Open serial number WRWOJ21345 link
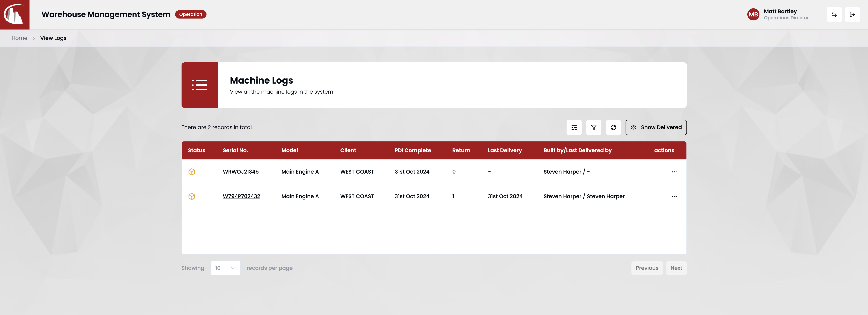This screenshot has width=868, height=315. coord(241,172)
